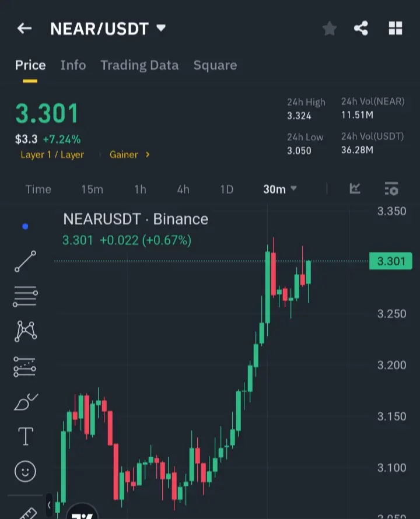Image resolution: width=420 pixels, height=519 pixels.
Task: Share this trading pair
Action: [x=360, y=28]
